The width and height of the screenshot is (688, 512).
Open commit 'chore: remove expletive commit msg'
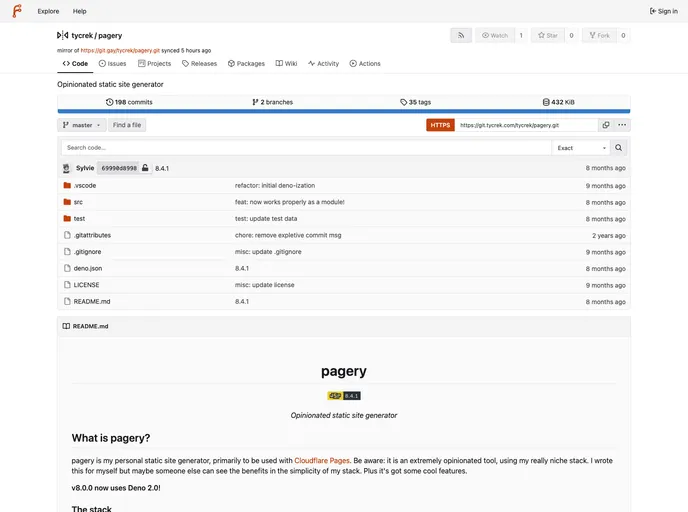[288, 235]
